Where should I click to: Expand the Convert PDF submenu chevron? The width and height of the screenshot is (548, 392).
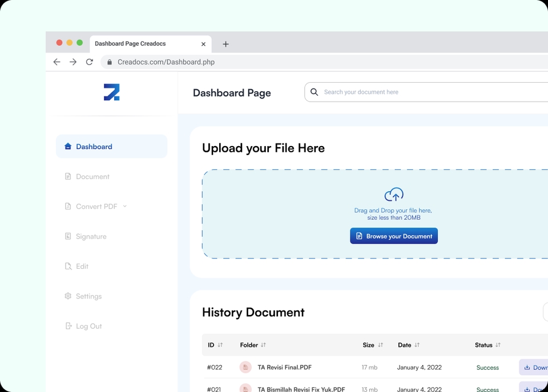[x=125, y=206]
